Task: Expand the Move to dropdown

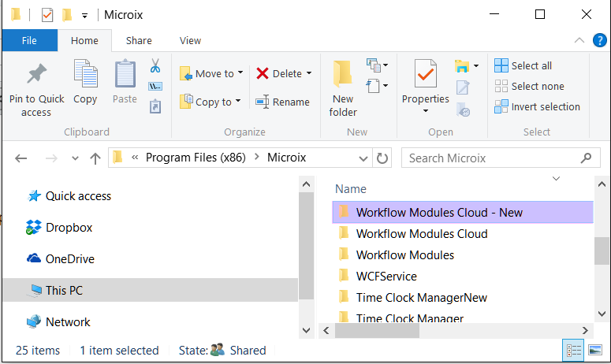Action: [240, 74]
